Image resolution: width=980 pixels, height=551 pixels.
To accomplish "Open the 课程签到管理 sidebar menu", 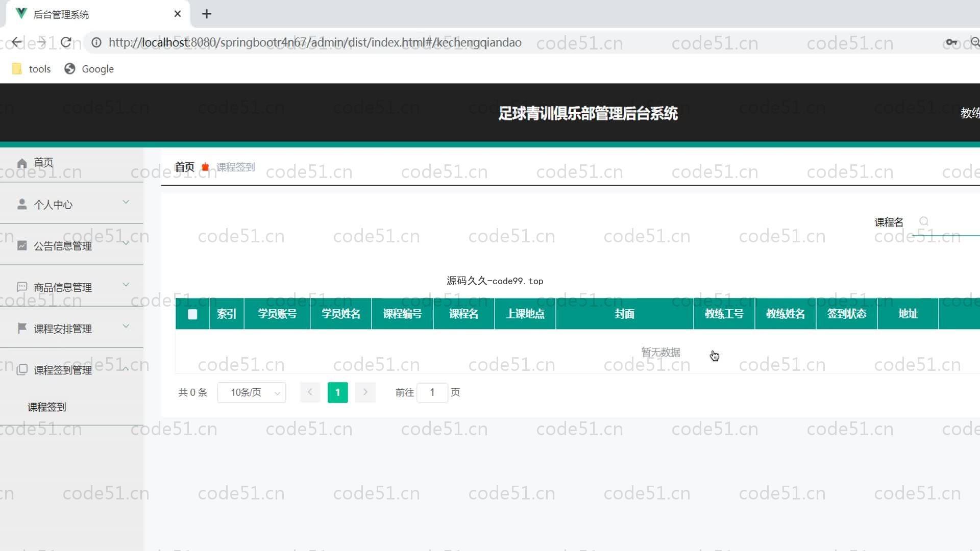I will tap(71, 369).
